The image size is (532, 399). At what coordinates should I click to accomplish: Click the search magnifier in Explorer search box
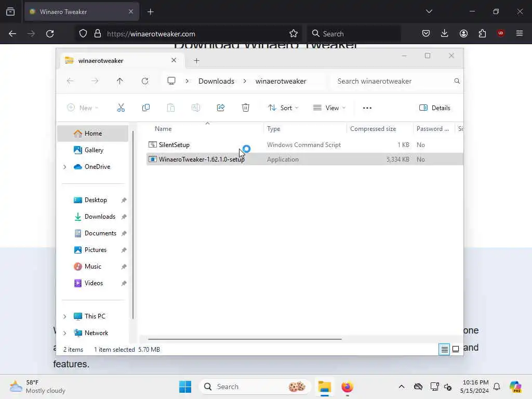457,81
